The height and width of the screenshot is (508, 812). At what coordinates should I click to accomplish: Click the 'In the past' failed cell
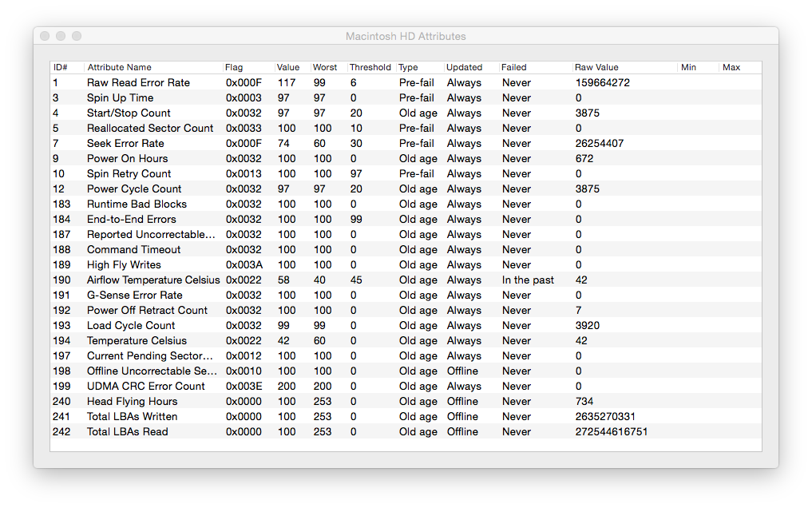click(x=528, y=280)
